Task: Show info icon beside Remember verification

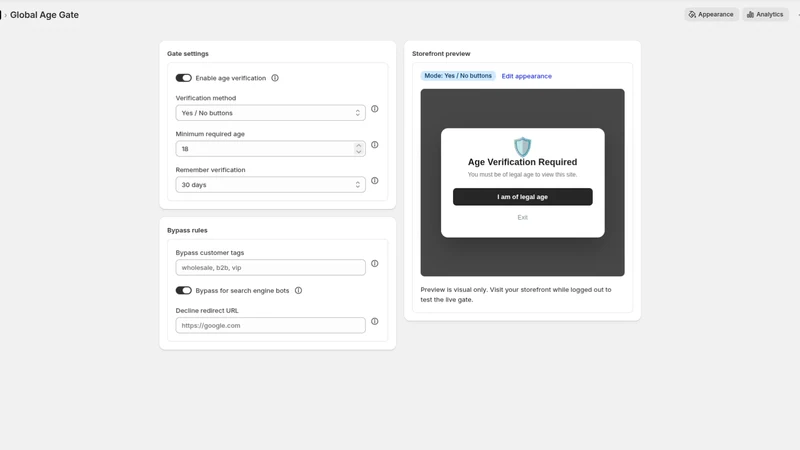Action: (x=374, y=181)
